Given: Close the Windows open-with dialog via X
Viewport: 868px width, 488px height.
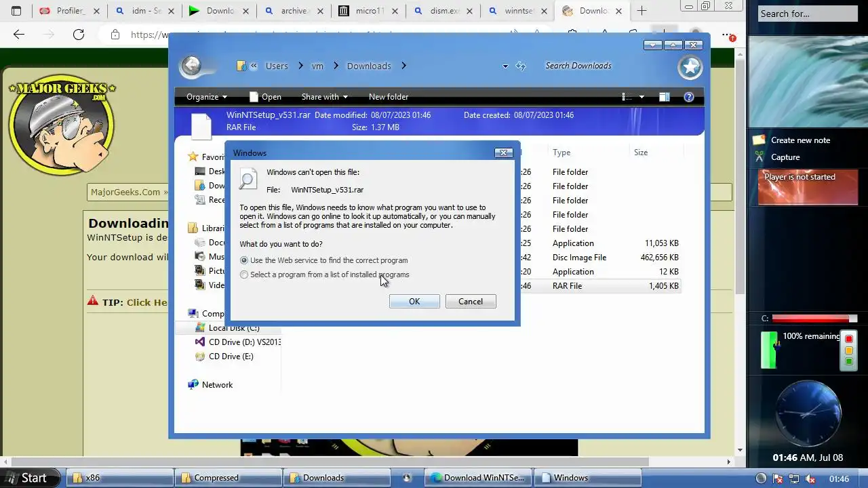Looking at the screenshot, I should (x=503, y=152).
